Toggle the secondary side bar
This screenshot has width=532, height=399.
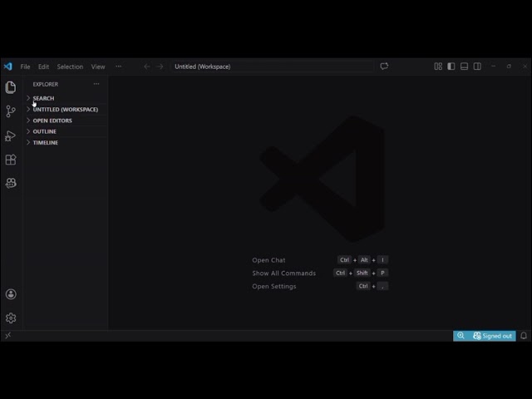click(477, 66)
